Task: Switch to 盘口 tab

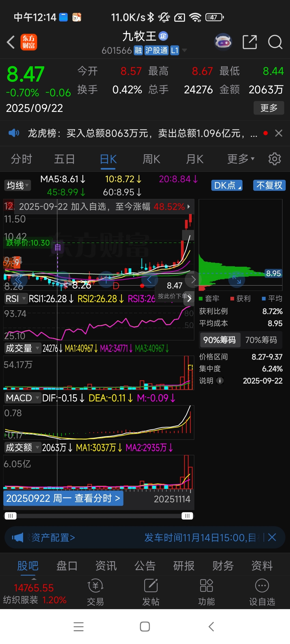Action: [67, 566]
